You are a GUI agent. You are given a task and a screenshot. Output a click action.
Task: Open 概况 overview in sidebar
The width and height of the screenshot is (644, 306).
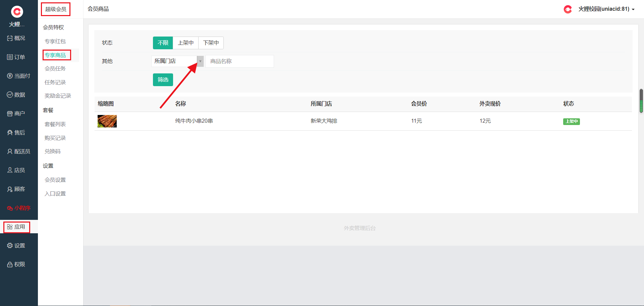(x=16, y=38)
